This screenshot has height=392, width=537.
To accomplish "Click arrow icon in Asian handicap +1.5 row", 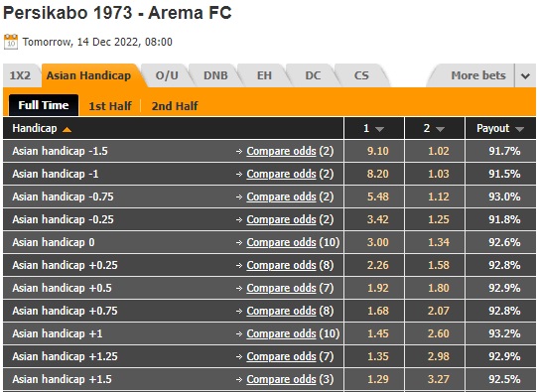I will [x=239, y=379].
